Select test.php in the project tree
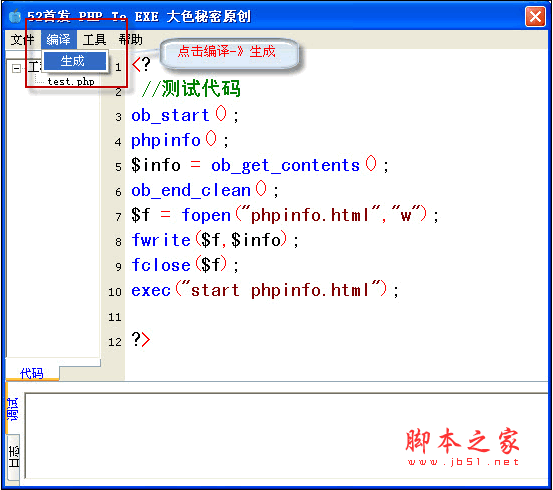 click(x=71, y=82)
